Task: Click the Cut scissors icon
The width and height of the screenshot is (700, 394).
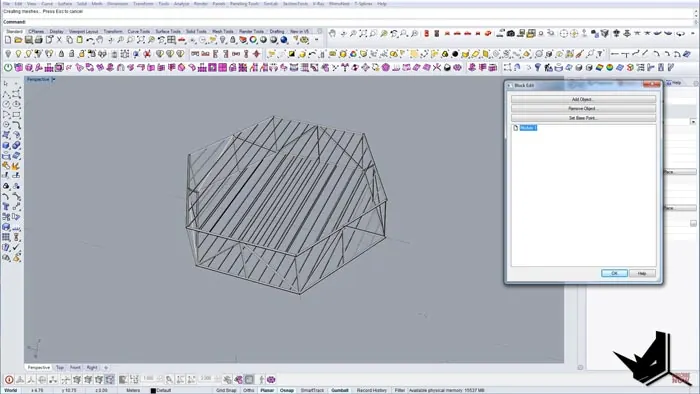Action: (59, 40)
